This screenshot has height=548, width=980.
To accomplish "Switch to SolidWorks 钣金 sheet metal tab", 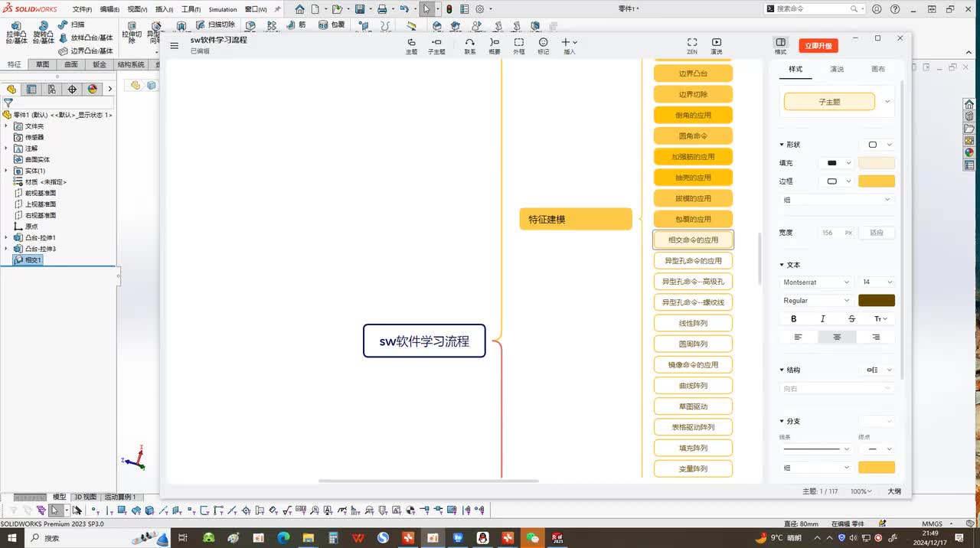I will pos(99,65).
